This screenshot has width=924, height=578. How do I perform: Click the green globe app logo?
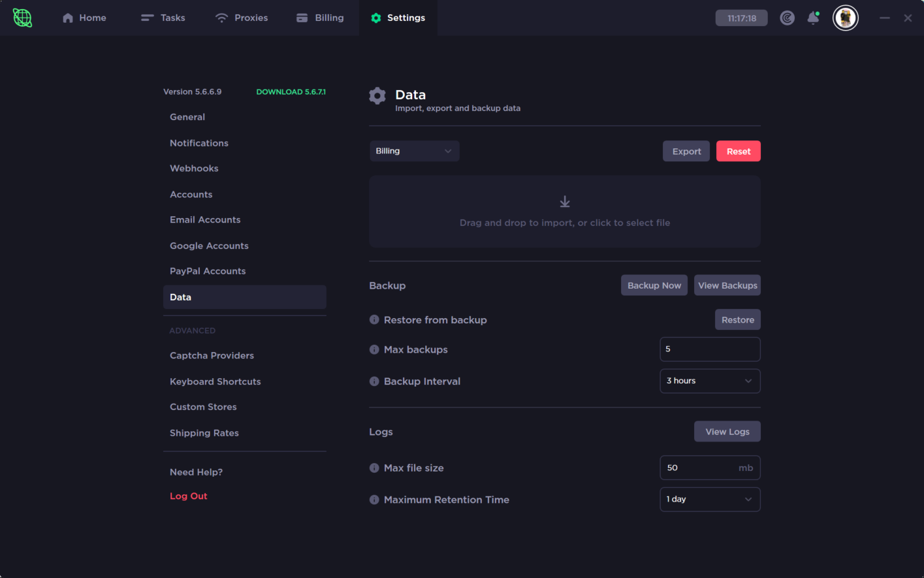click(x=22, y=18)
